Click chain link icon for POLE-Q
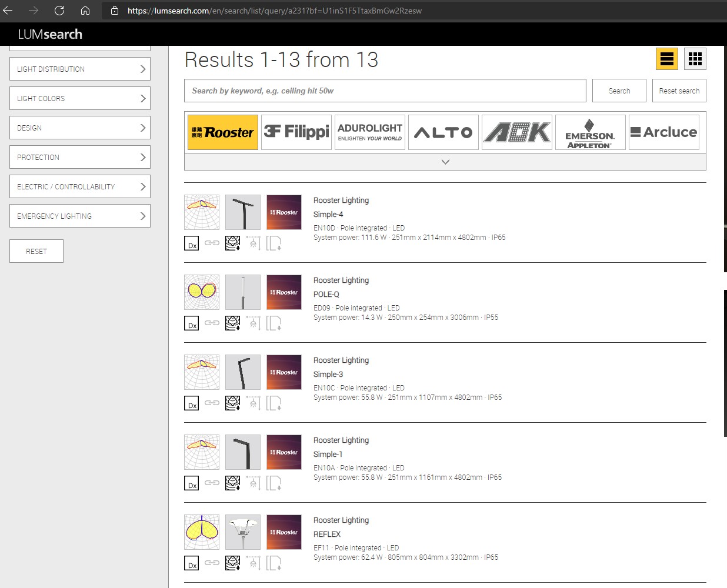The width and height of the screenshot is (727, 588). coord(212,323)
